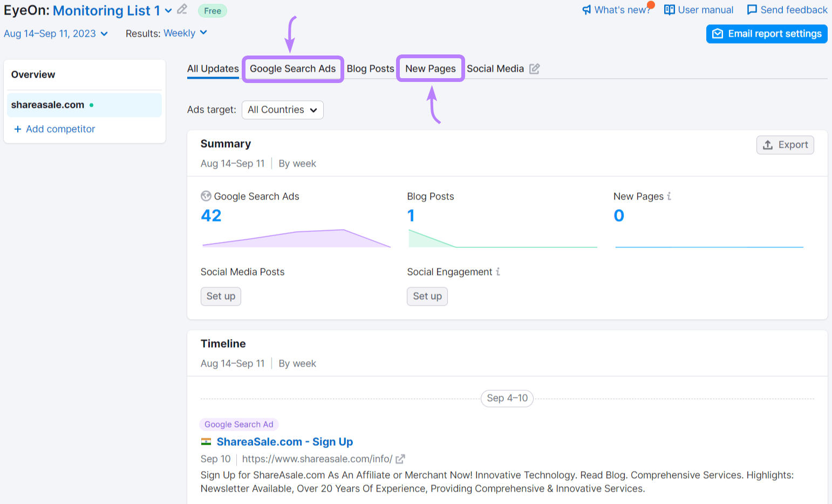
Task: Open Email report settings
Action: point(767,33)
